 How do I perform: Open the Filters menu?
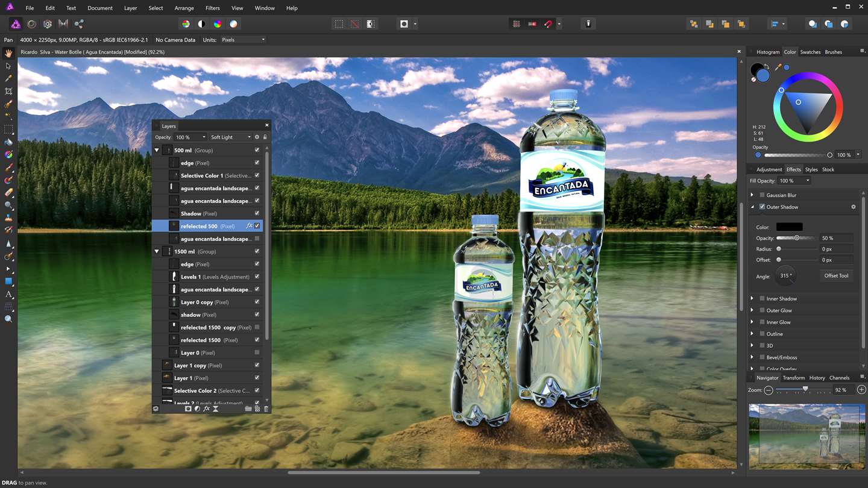(x=212, y=8)
